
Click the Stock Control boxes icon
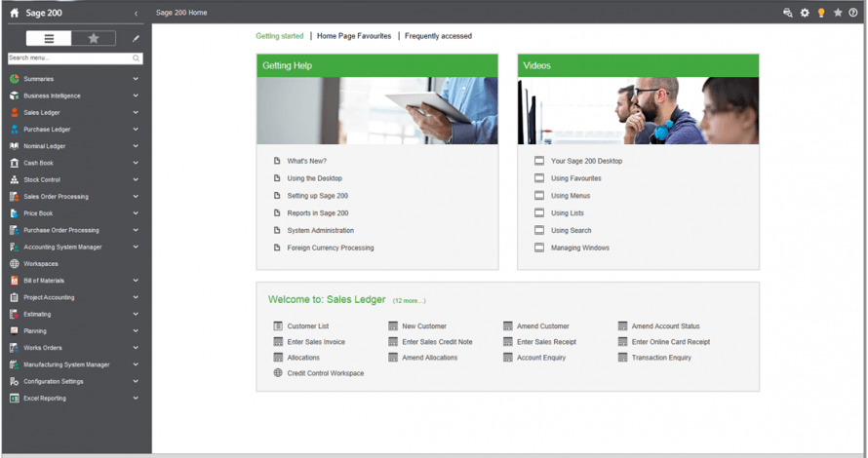(15, 179)
